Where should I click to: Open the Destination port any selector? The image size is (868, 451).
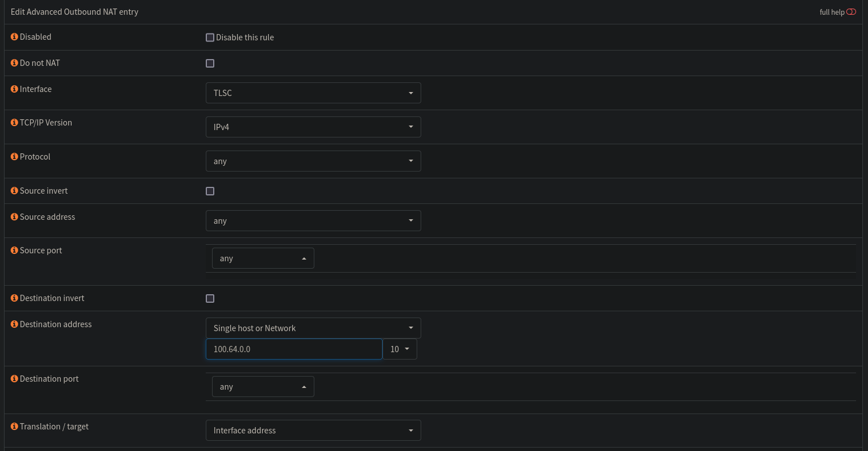(x=263, y=387)
